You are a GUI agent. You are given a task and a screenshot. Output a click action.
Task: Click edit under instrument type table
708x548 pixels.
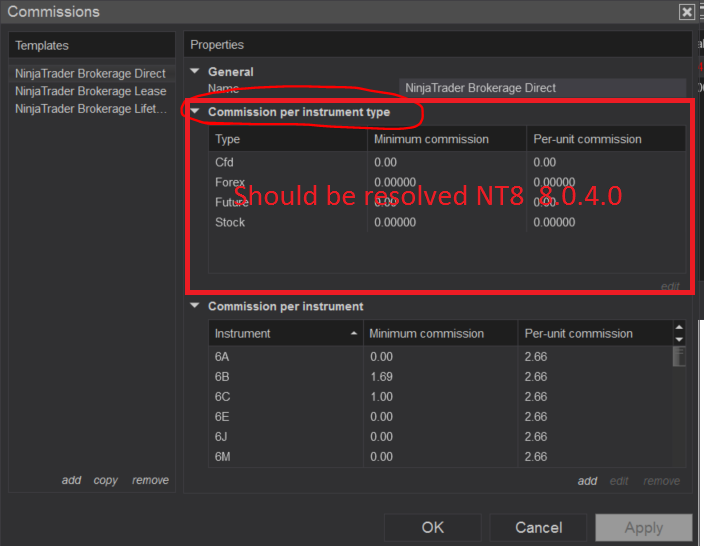click(x=670, y=286)
